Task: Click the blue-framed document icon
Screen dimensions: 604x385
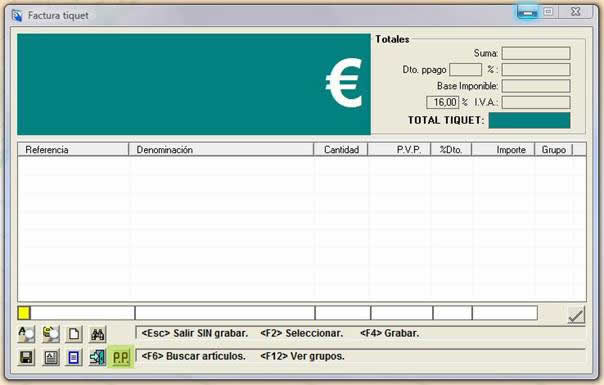Action: point(74,357)
